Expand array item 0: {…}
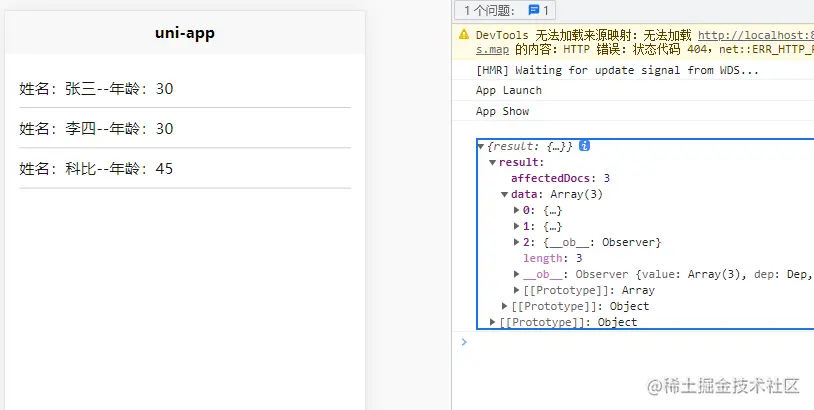Screen dimensions: 814x410 pyautogui.click(x=517, y=210)
